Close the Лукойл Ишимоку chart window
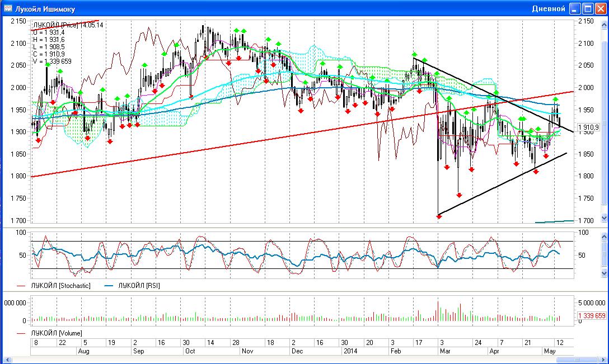The width and height of the screenshot is (609, 364). pos(601,8)
